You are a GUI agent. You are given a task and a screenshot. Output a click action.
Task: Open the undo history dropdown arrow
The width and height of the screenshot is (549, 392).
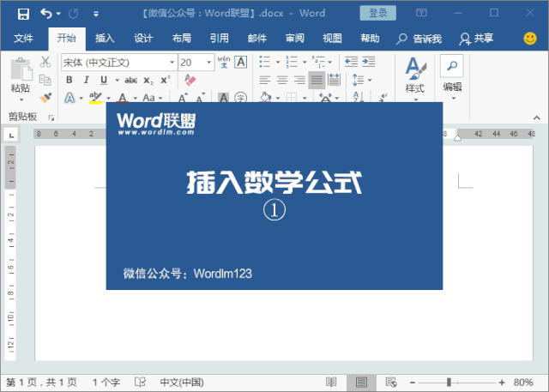click(x=58, y=14)
